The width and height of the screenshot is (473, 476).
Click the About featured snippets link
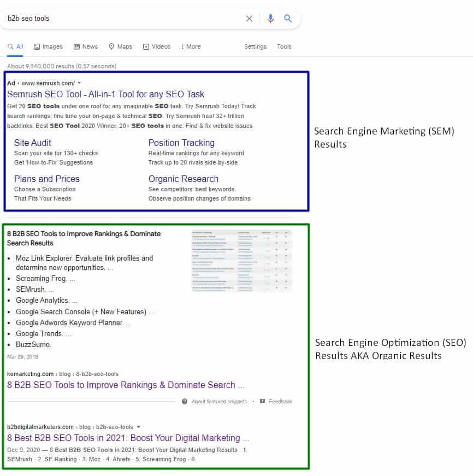point(219,401)
